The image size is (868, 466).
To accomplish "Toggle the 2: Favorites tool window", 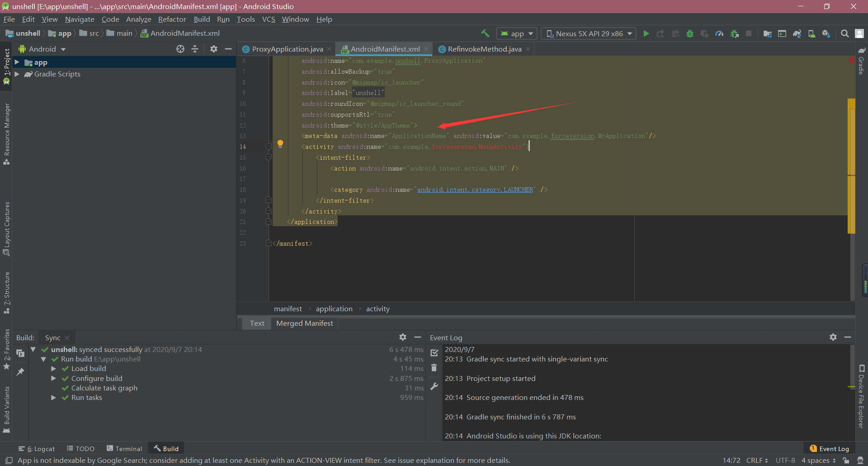I will [x=6, y=349].
